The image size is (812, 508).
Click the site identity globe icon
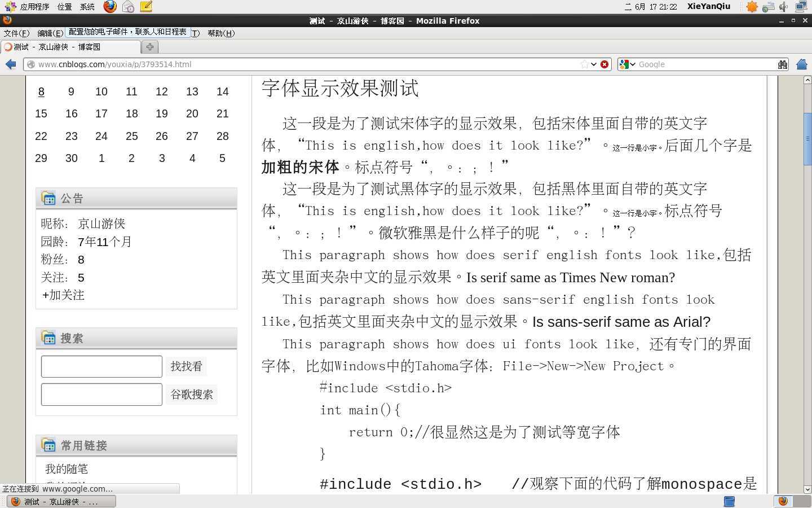[x=32, y=64]
